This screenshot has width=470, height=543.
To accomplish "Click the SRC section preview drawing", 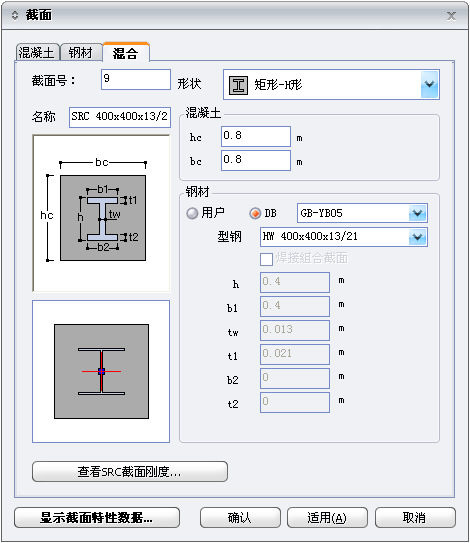I will click(101, 372).
